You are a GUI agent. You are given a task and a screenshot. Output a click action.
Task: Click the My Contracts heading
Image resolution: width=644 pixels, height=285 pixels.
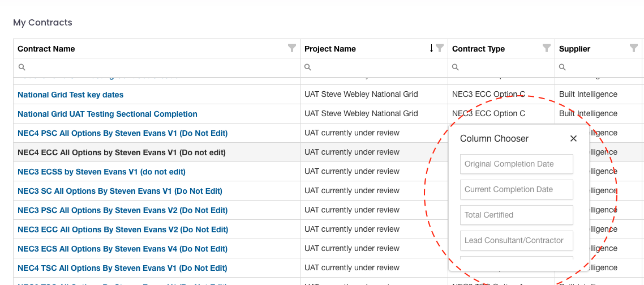click(42, 23)
